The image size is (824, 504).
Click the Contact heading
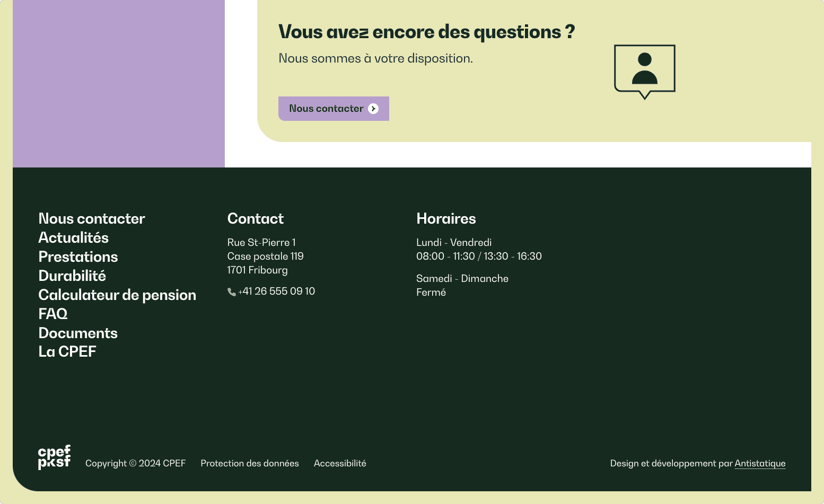pos(256,218)
